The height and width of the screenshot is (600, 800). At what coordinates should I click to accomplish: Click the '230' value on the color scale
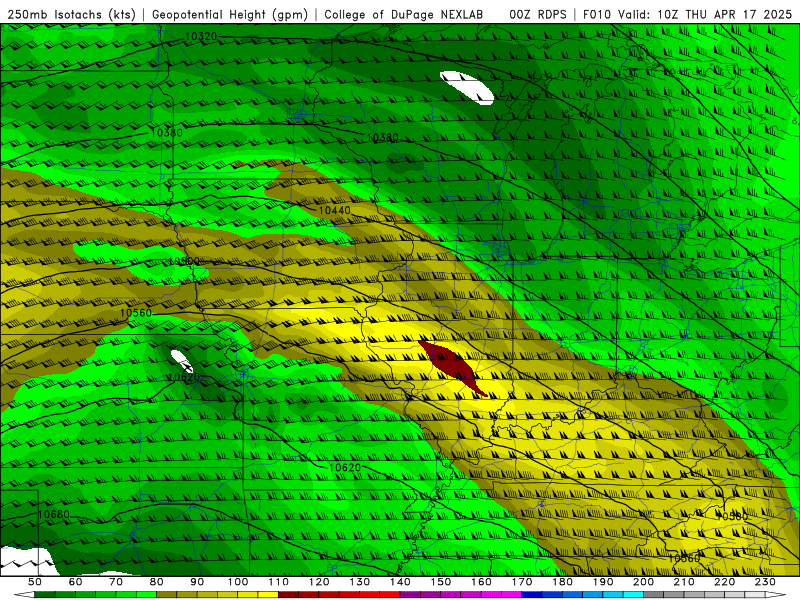(766, 582)
